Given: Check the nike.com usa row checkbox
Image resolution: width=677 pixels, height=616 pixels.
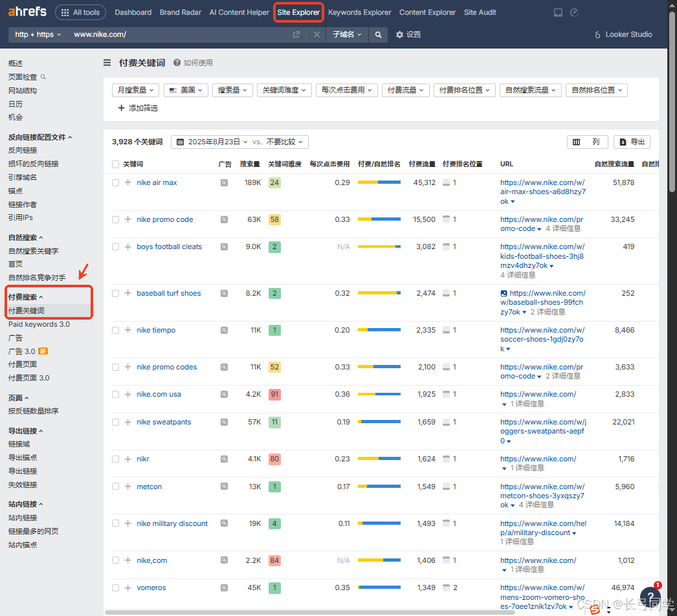Looking at the screenshot, I should click(x=115, y=395).
